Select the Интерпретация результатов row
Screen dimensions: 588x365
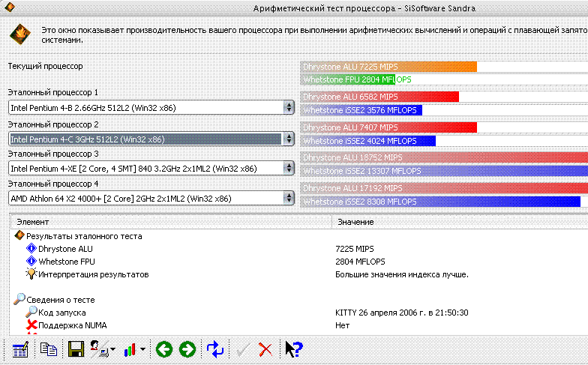(x=299, y=274)
